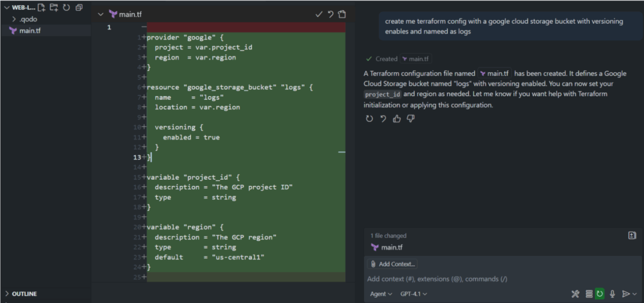Click the New Folder icon in explorer
Image resolution: width=644 pixels, height=303 pixels.
point(54,8)
